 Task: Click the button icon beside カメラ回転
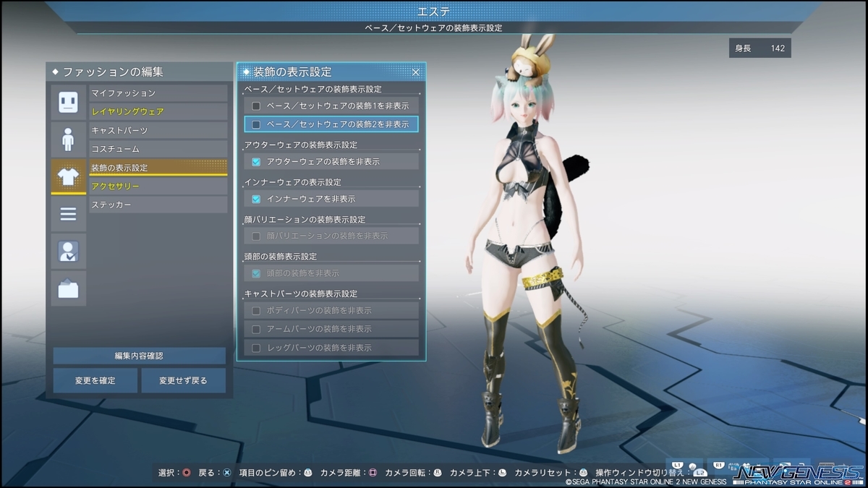tap(437, 473)
